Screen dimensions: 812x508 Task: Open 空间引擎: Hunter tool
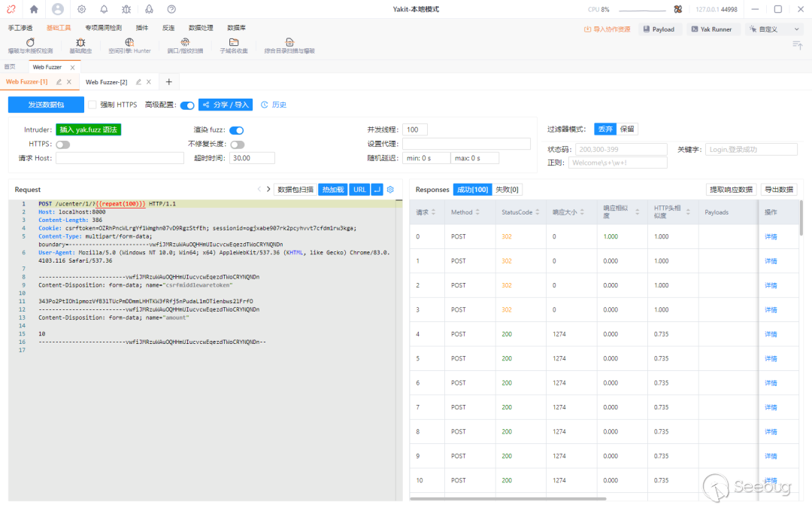pyautogui.click(x=129, y=45)
